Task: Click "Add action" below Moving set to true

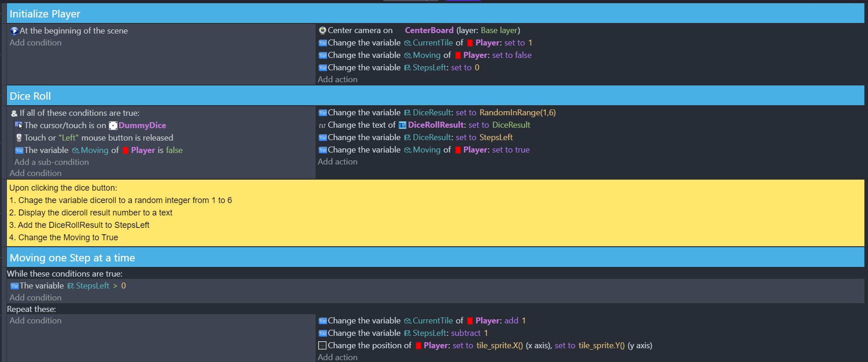Action: 338,162
